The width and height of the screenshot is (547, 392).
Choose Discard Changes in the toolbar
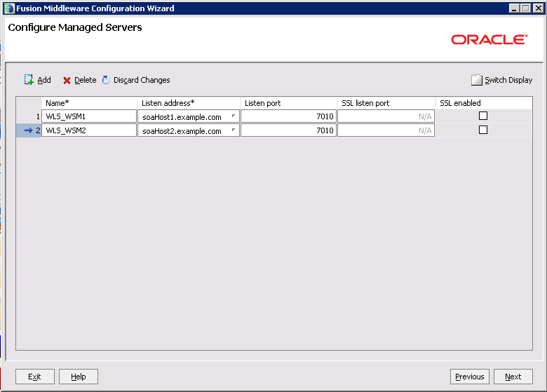point(142,80)
